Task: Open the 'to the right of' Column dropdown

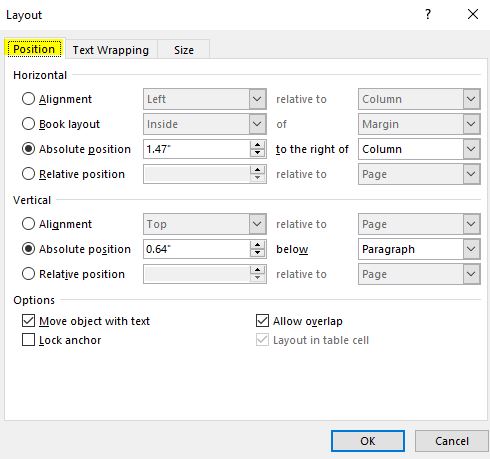Action: coord(419,149)
